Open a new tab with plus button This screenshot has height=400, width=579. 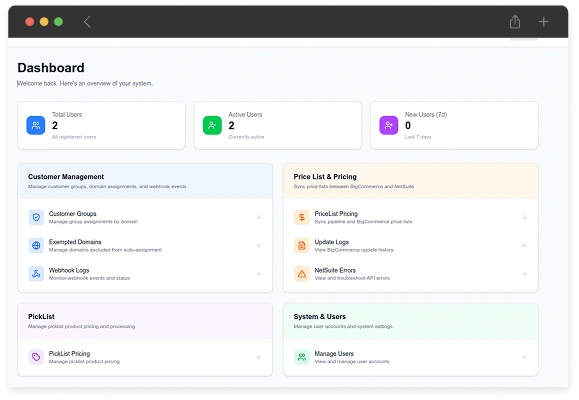tap(544, 22)
